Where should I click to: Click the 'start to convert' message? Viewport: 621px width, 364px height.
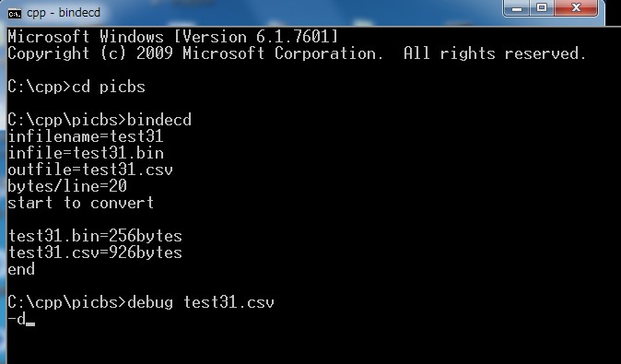(81, 203)
